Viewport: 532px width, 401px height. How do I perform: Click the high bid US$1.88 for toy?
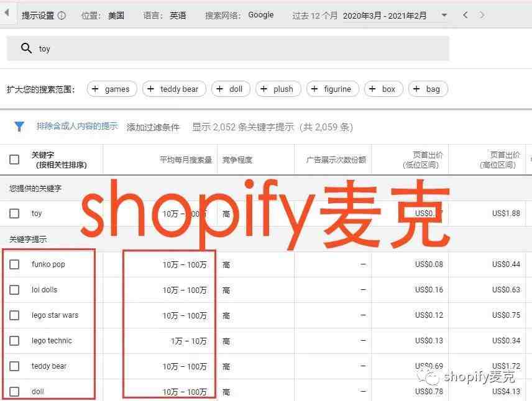click(507, 214)
